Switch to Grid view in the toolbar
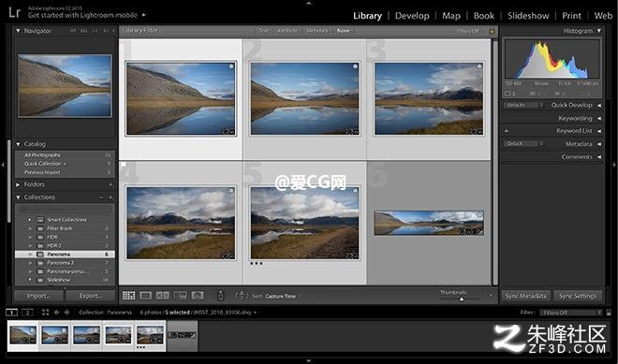 129,295
